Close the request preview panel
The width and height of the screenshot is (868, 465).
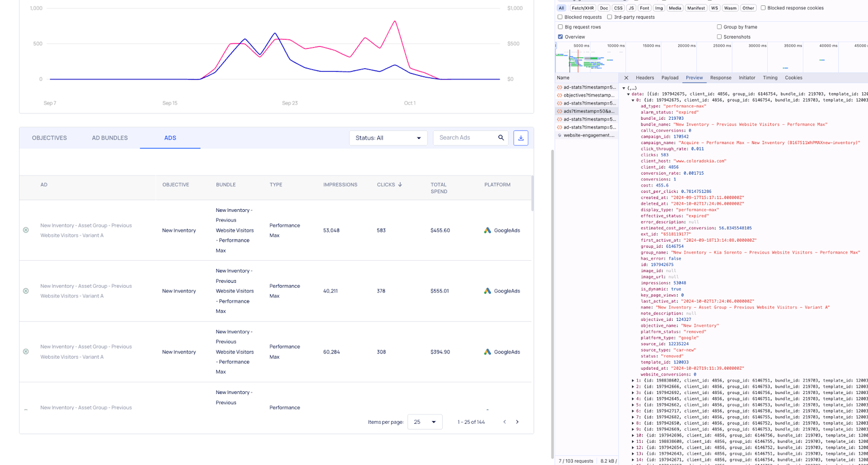tap(626, 78)
